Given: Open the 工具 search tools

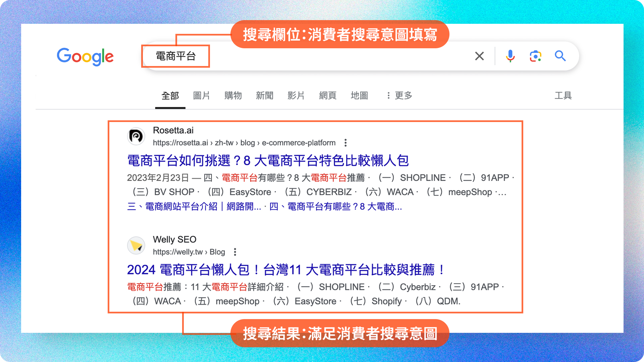Looking at the screenshot, I should [x=563, y=96].
